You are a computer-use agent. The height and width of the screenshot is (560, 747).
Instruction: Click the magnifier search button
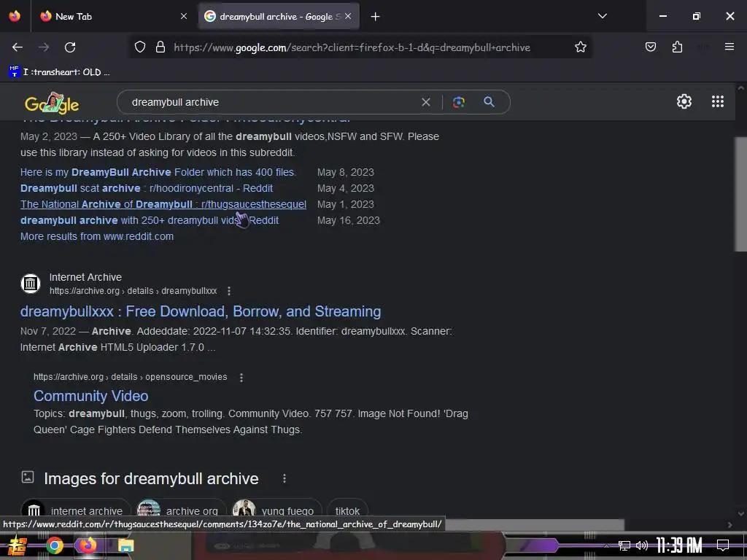(489, 102)
